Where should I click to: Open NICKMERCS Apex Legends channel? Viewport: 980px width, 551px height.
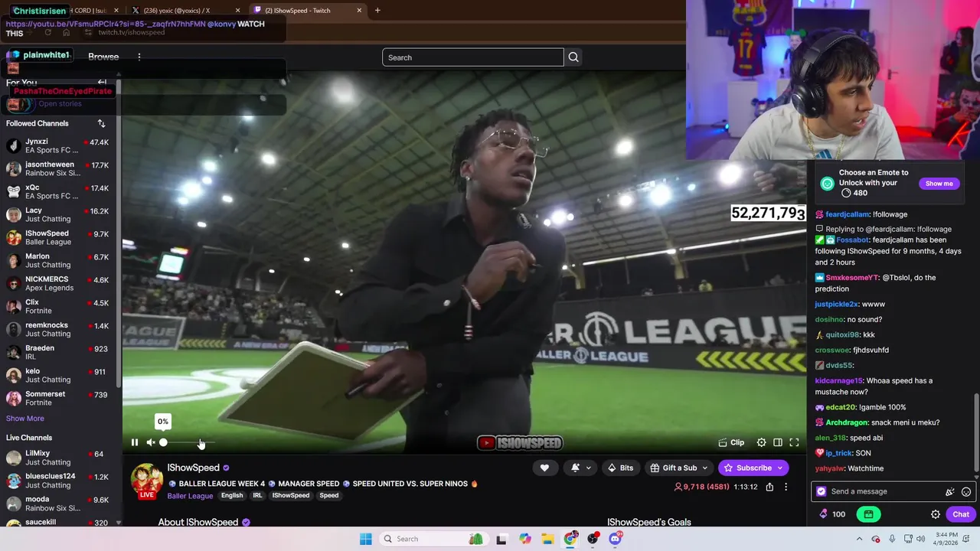pyautogui.click(x=58, y=284)
